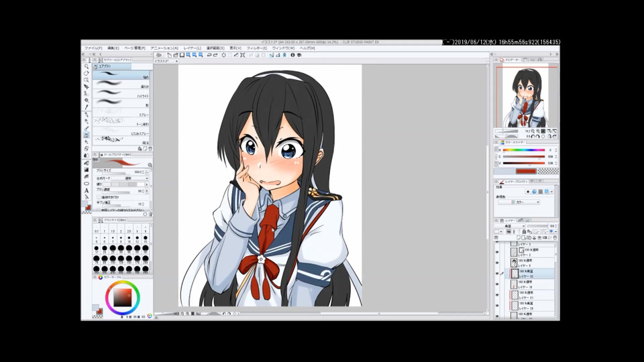Click the hue slider in color slider panel
This screenshot has height=362, width=644.
[524, 150]
